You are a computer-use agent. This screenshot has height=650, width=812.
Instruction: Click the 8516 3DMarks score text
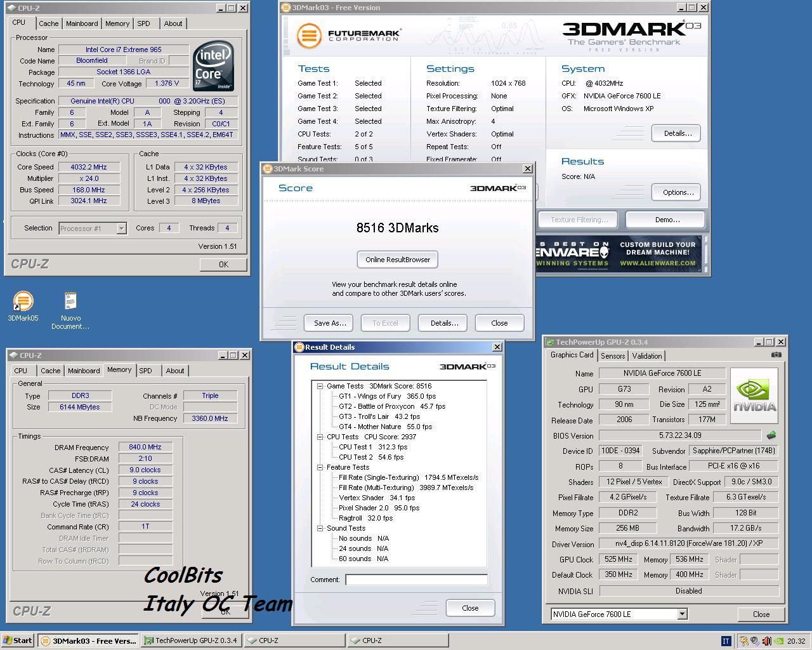[x=398, y=228]
